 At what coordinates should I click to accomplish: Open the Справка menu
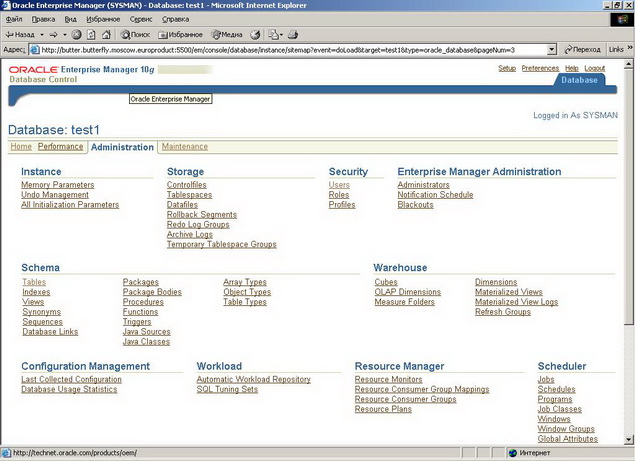tap(175, 19)
